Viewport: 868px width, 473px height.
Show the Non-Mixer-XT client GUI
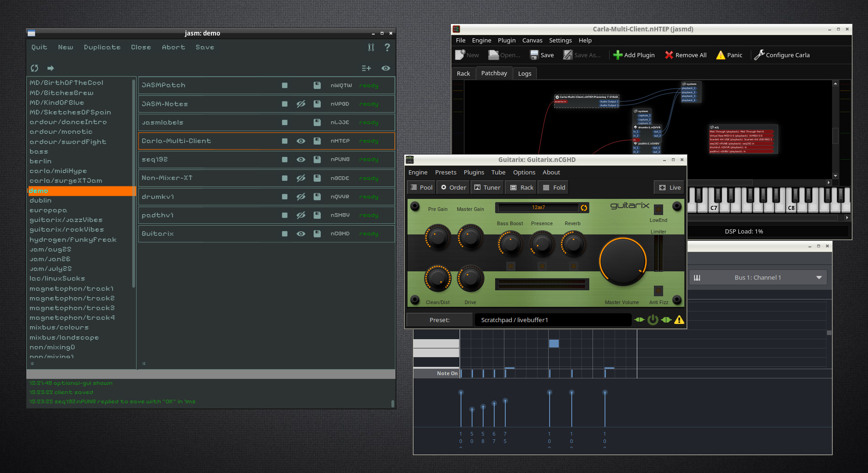point(301,178)
